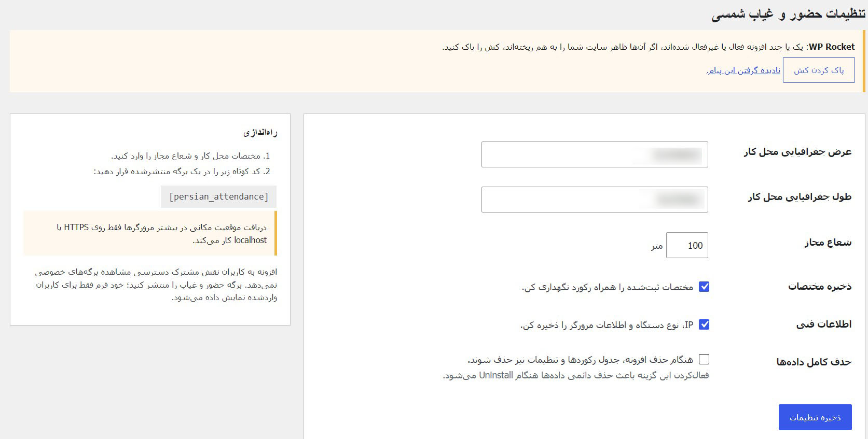Click label text هنگام حذف افزونه، جدول رکوردها
The image size is (868, 439).
580,360
